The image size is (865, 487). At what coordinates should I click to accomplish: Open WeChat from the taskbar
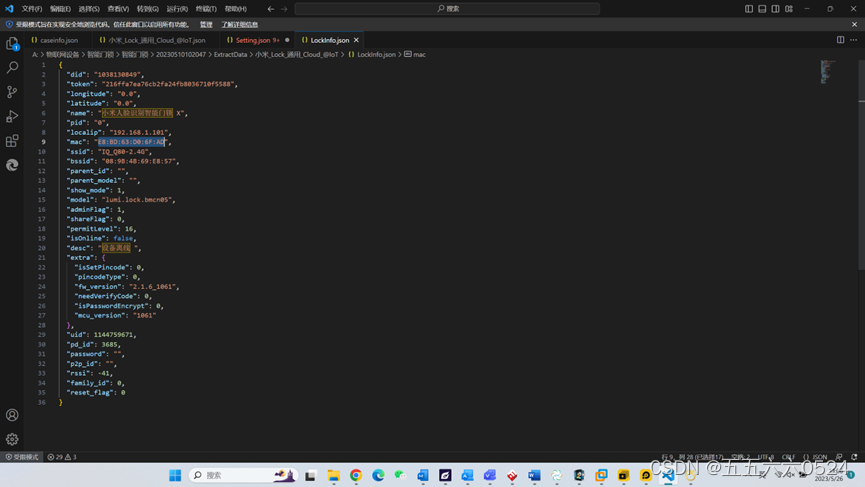[x=400, y=475]
